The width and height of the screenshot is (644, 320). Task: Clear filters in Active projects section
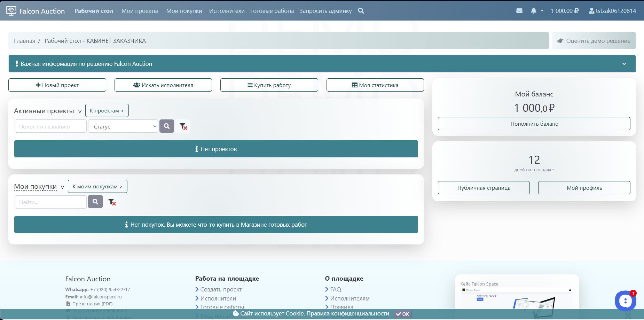(x=183, y=126)
